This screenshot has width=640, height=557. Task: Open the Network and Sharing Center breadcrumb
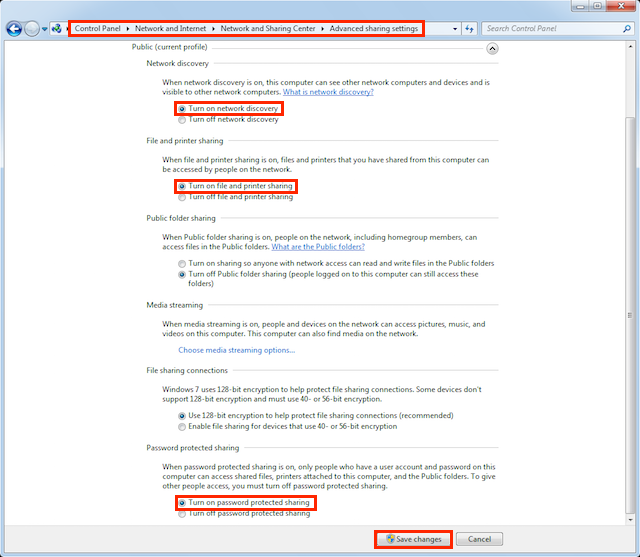point(268,29)
